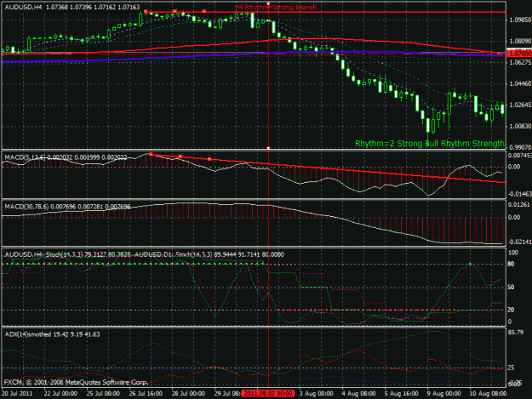The image size is (532, 399).
Task: Click the -0.01463 MACD scale value
Action: pyautogui.click(x=519, y=194)
